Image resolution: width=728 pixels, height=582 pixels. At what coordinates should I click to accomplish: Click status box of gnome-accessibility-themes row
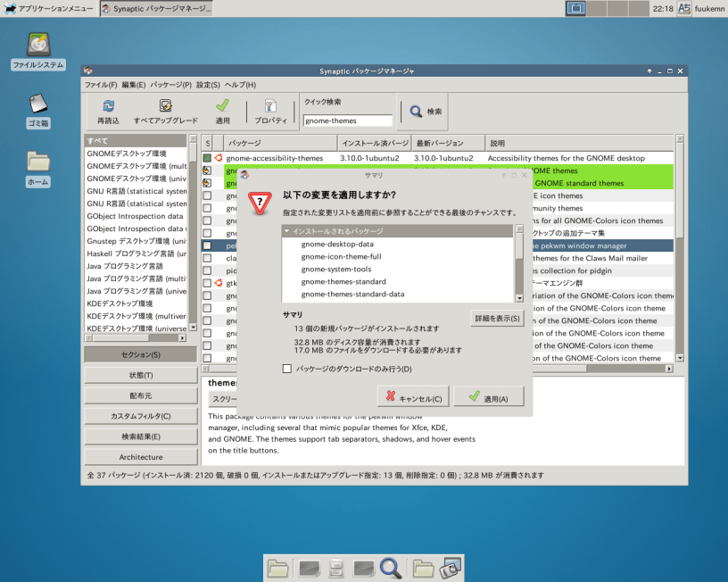pos(207,158)
